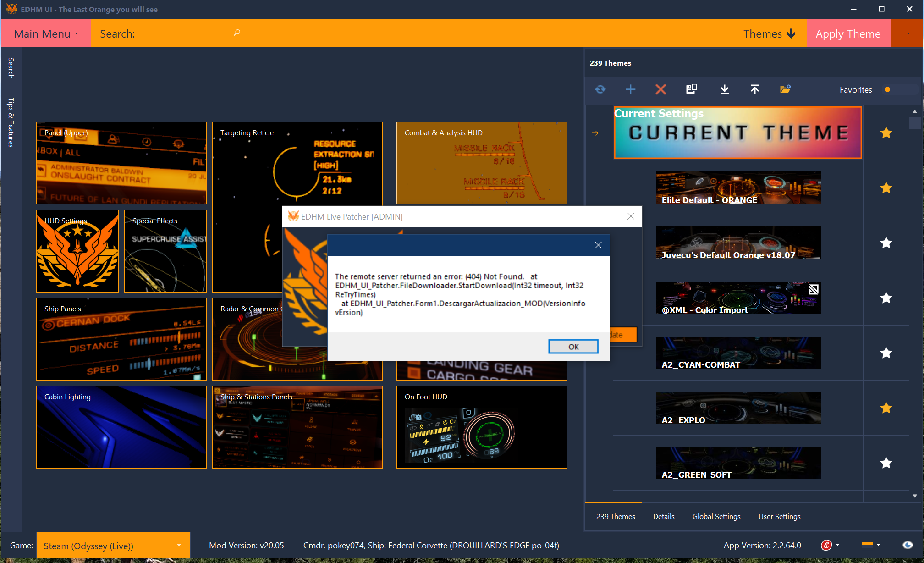Image resolution: width=924 pixels, height=563 pixels.
Task: Switch to the 239 Themes tab
Action: (616, 516)
